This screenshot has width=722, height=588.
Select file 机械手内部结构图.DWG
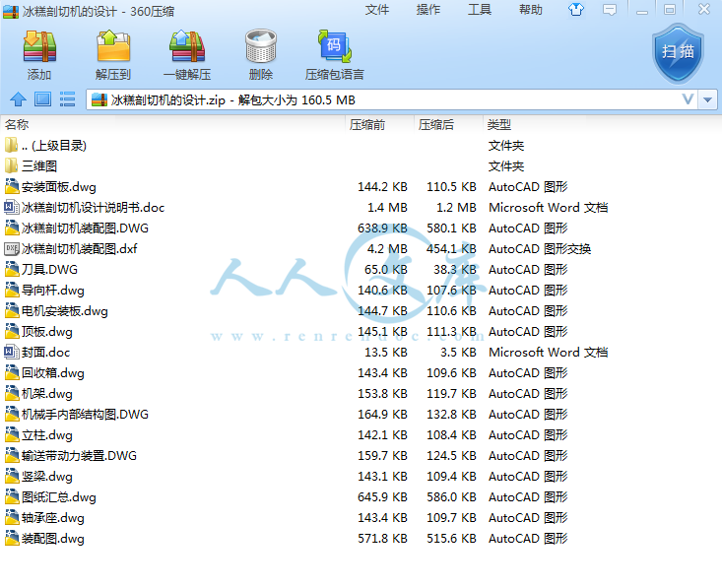tap(85, 415)
